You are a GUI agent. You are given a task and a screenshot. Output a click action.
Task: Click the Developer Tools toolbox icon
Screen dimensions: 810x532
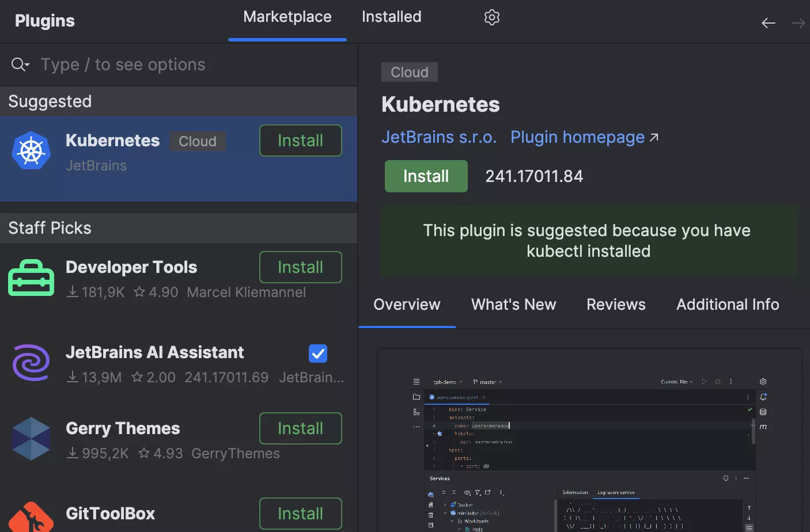pos(31,277)
